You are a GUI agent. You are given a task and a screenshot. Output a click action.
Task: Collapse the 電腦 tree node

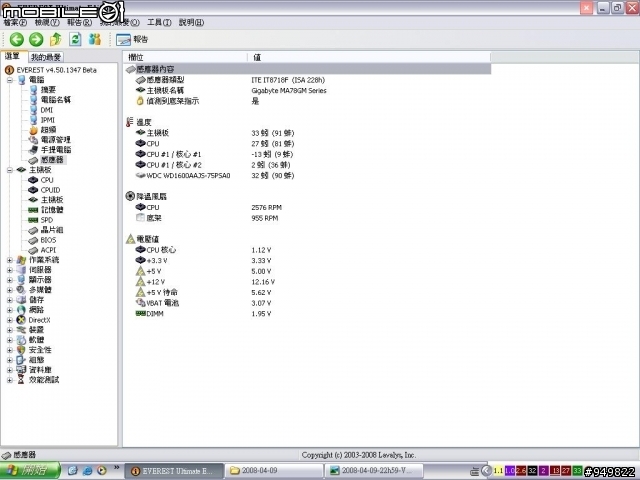coord(10,80)
